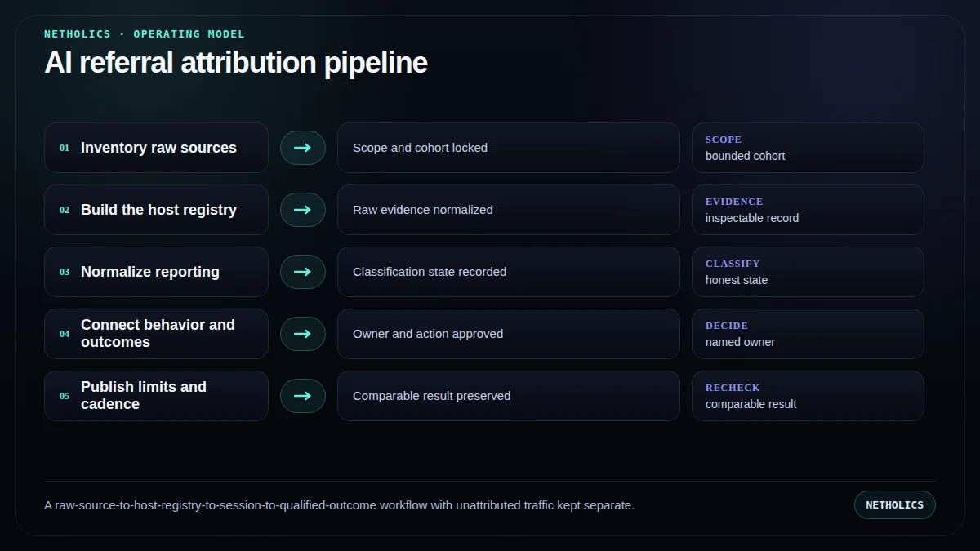Viewport: 980px width, 551px height.
Task: Click the arrow after Normalize reporting
Action: pyautogui.click(x=303, y=272)
